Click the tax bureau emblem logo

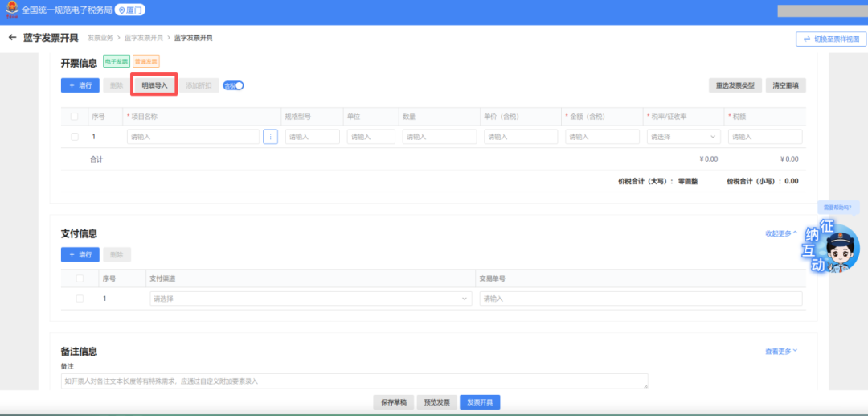coord(11,10)
